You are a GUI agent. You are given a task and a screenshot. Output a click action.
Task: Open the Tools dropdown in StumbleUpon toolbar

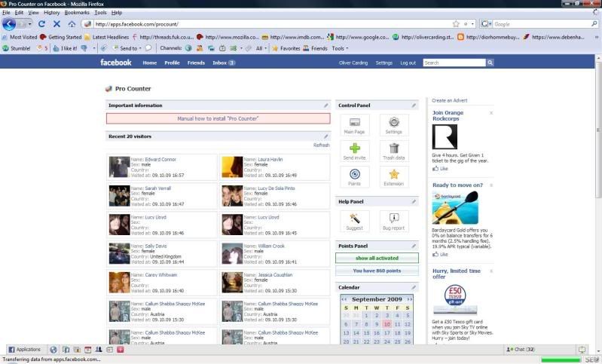click(x=340, y=48)
